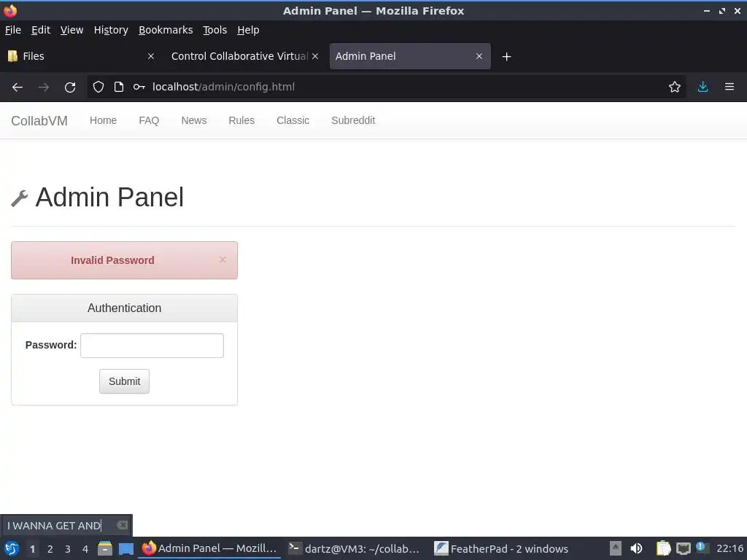
Task: Click the Admin Panel Firefox taskbar entry
Action: point(209,548)
